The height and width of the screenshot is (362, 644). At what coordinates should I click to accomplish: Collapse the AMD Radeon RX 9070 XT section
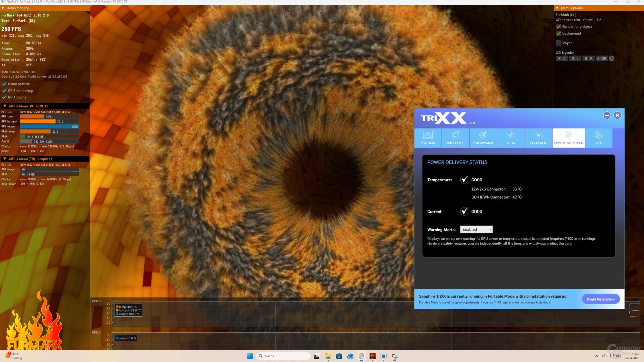click(x=5, y=106)
